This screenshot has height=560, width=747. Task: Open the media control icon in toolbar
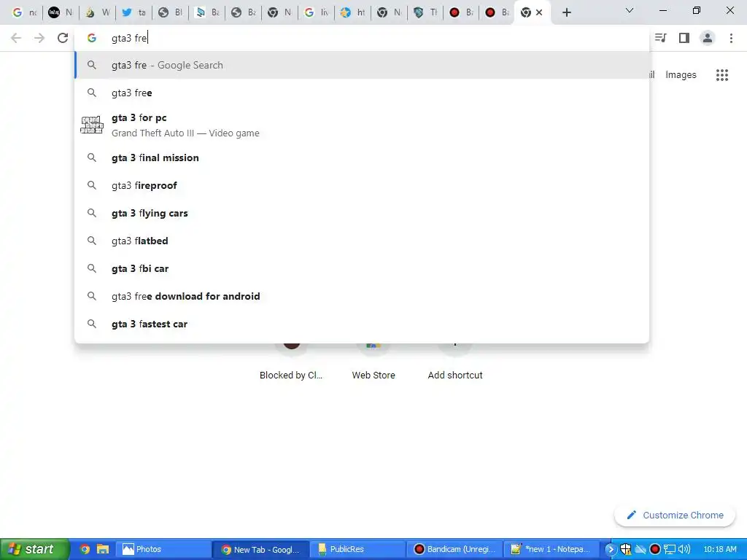660,38
